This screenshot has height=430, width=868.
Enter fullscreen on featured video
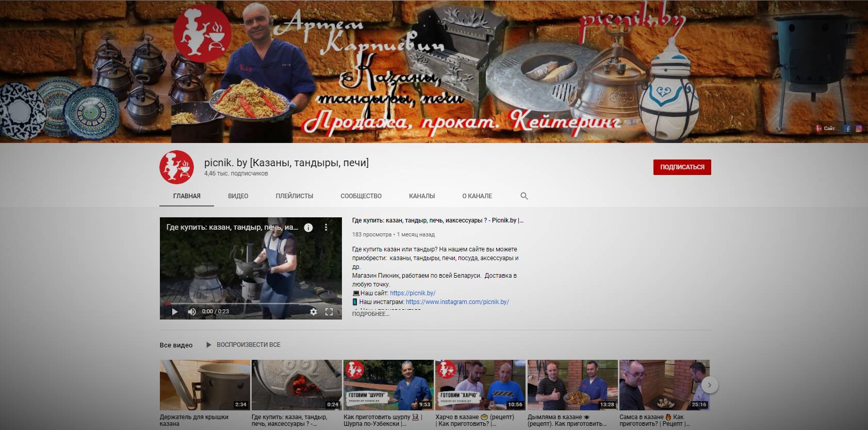[329, 311]
